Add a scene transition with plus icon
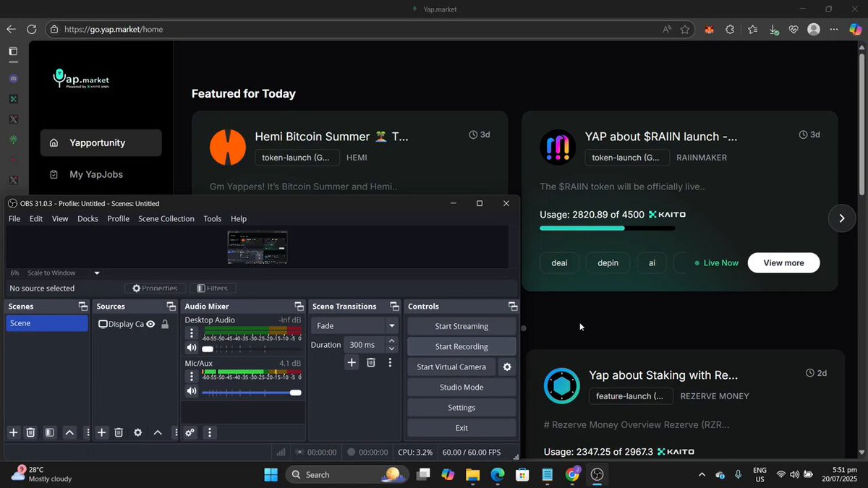Viewport: 868px width, 488px height. click(352, 362)
